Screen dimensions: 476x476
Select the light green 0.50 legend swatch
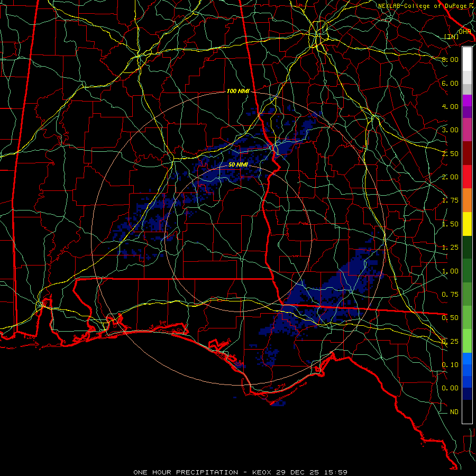(x=467, y=317)
